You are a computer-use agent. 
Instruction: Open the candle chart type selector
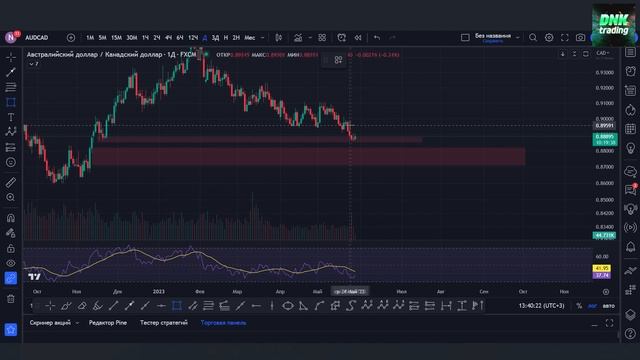tap(279, 38)
